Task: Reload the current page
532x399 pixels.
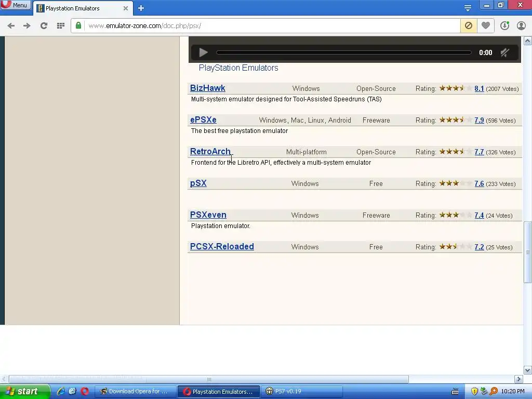Action: pos(44,26)
